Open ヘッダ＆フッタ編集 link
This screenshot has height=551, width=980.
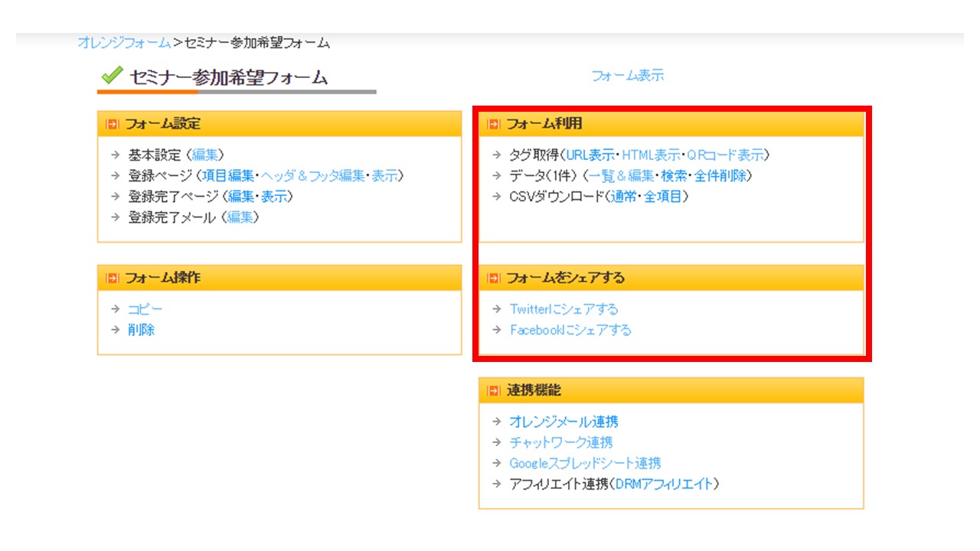tap(313, 176)
